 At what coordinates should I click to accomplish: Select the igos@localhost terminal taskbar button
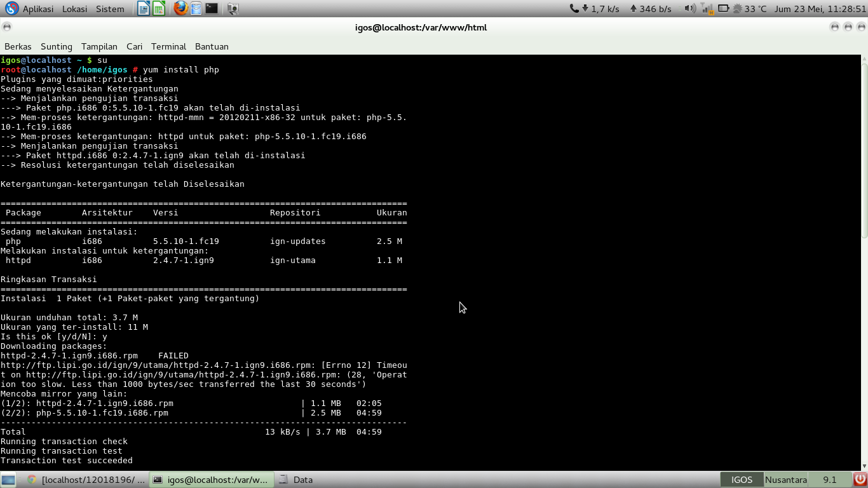point(211,480)
